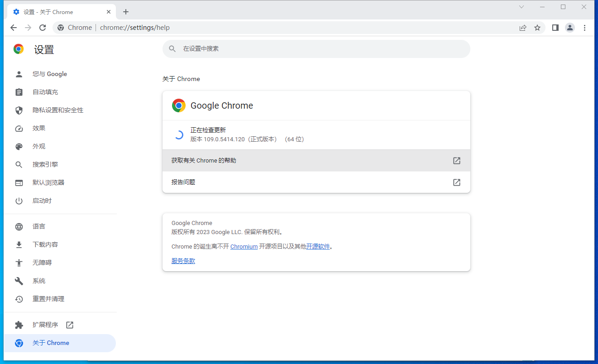Click the globe icon beside 语言
The image size is (598, 364).
(19, 226)
